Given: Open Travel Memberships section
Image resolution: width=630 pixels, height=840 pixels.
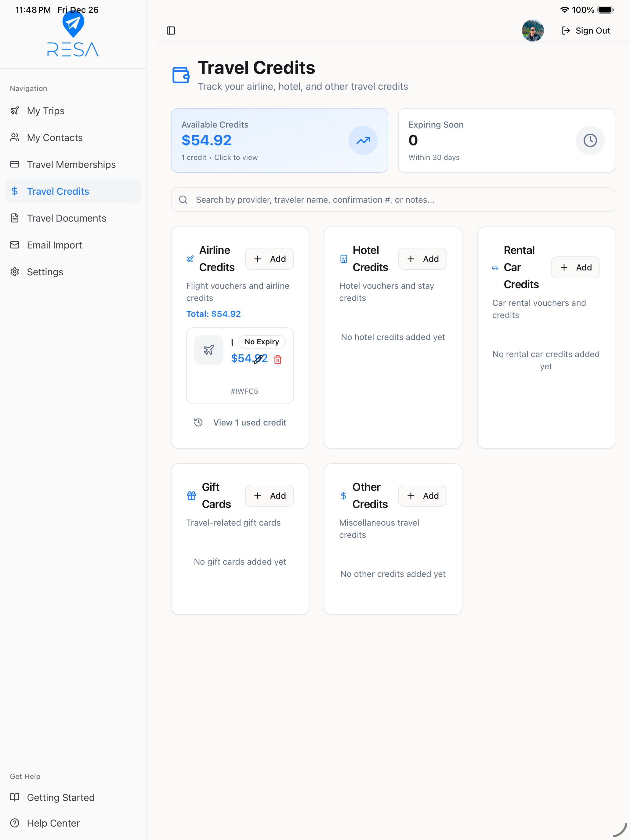Looking at the screenshot, I should (73, 165).
